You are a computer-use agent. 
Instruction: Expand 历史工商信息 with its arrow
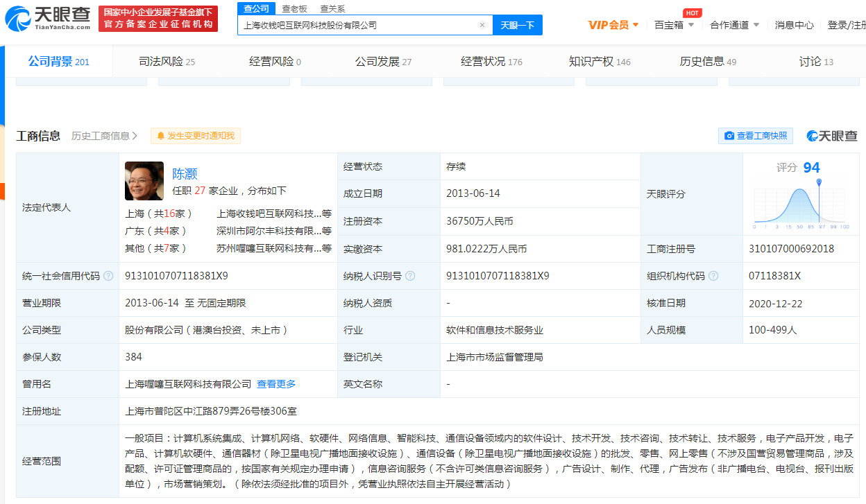(x=105, y=136)
